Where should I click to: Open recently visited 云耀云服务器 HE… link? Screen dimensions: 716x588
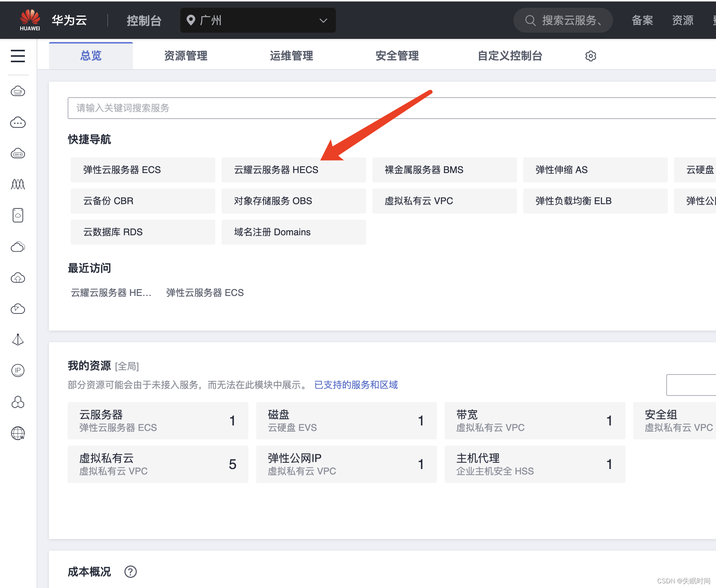tap(111, 293)
